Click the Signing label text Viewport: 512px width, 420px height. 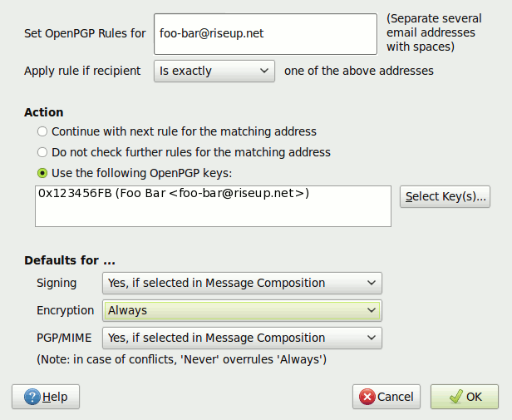pos(57,283)
